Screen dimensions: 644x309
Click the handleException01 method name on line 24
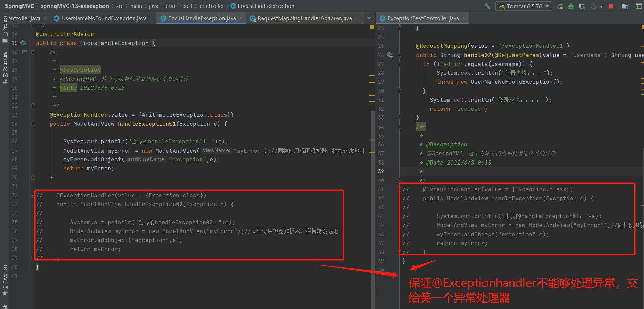[x=147, y=124]
